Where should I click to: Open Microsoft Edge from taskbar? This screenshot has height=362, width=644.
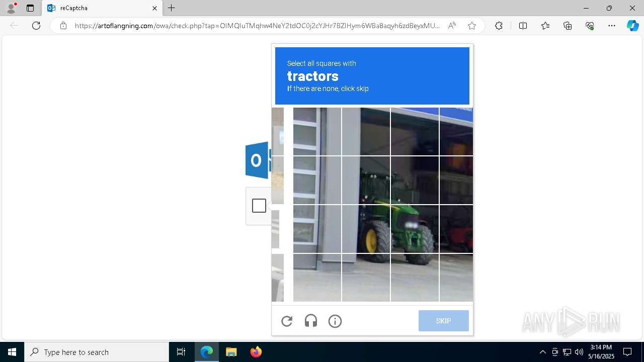[207, 352]
